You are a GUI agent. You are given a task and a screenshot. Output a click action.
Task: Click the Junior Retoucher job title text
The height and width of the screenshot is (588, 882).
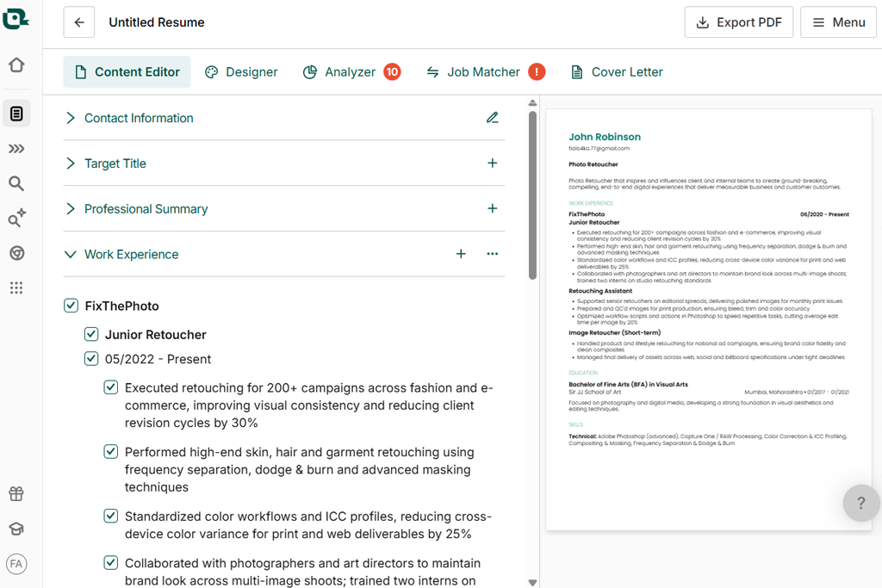(x=156, y=335)
